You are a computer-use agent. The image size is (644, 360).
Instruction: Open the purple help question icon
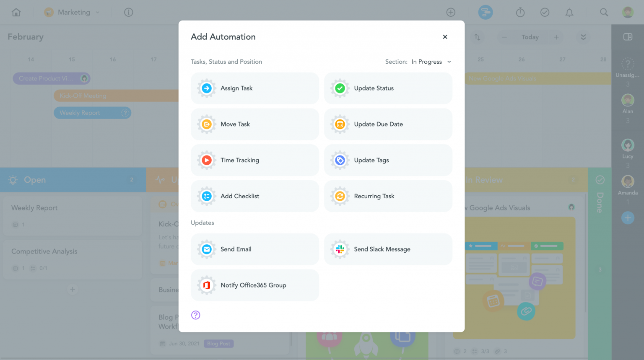coord(196,315)
